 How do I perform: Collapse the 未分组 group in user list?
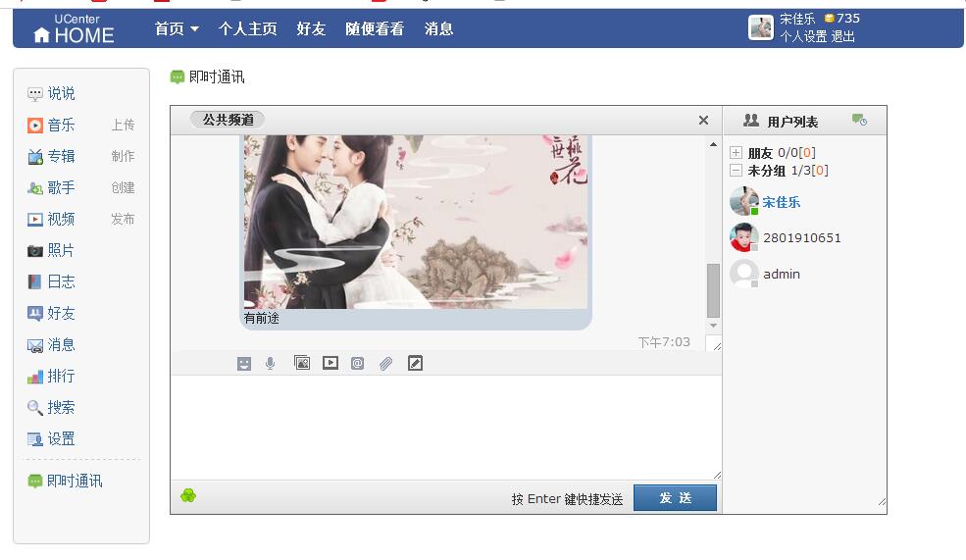point(736,170)
